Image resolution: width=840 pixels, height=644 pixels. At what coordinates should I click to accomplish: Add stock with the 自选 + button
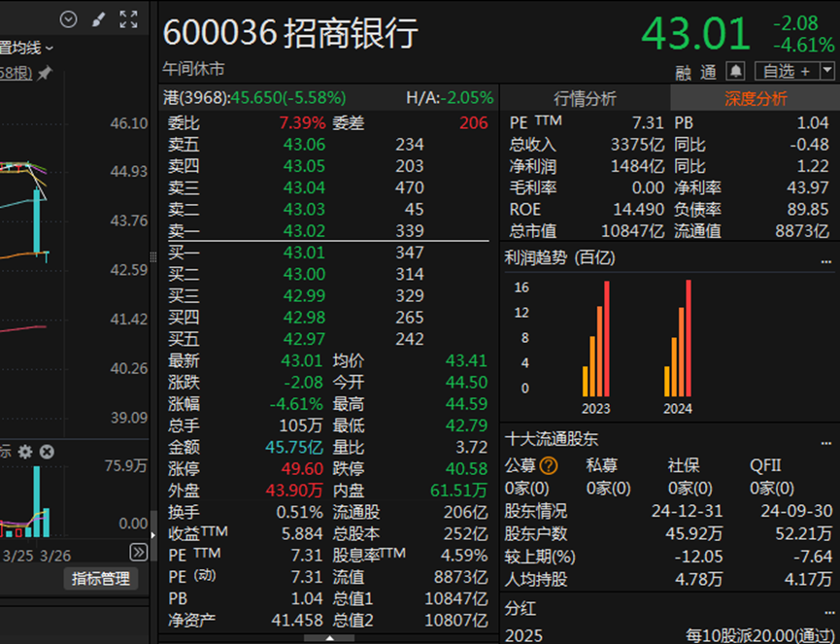pyautogui.click(x=787, y=71)
